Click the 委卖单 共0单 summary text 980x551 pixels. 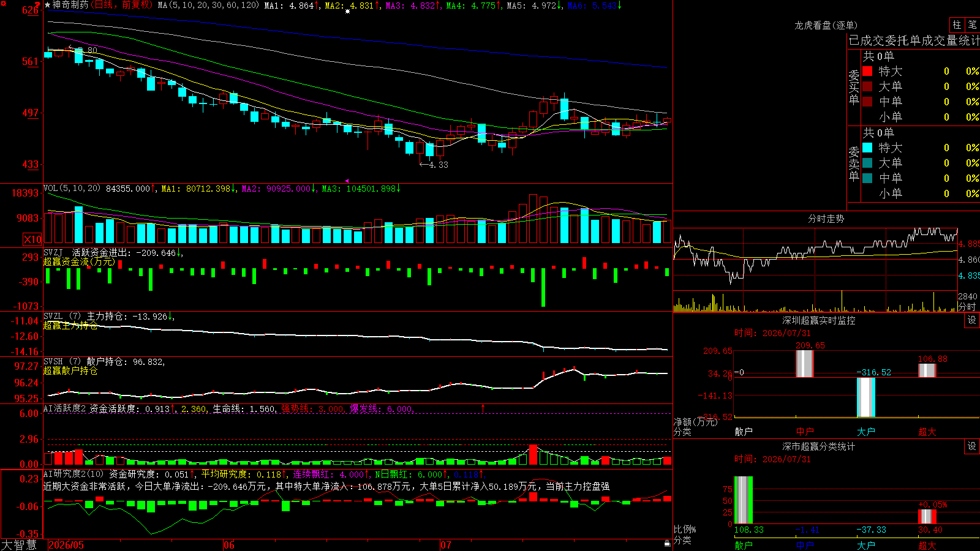pyautogui.click(x=878, y=133)
